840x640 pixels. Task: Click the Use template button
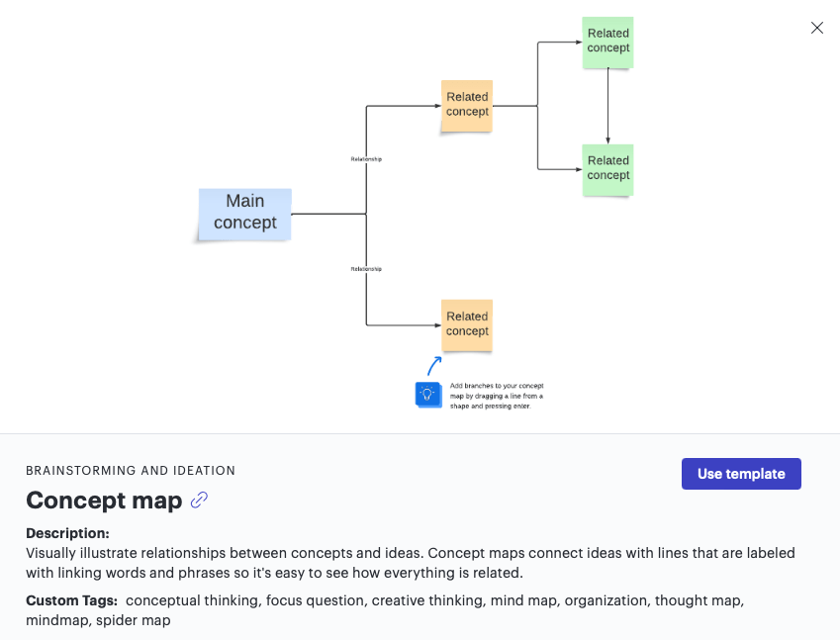(x=740, y=473)
